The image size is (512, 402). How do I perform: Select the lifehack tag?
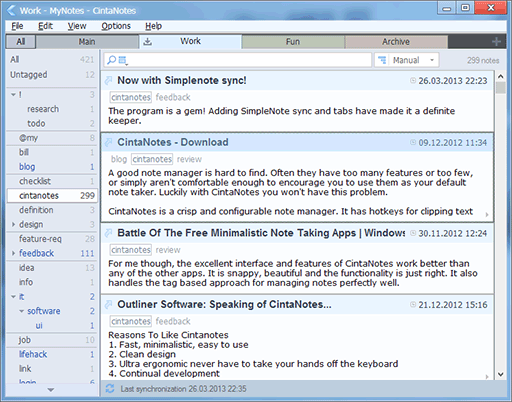click(52, 354)
